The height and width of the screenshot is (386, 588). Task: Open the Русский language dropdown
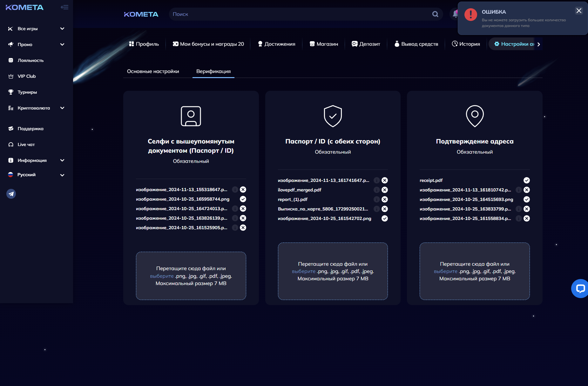tap(62, 175)
